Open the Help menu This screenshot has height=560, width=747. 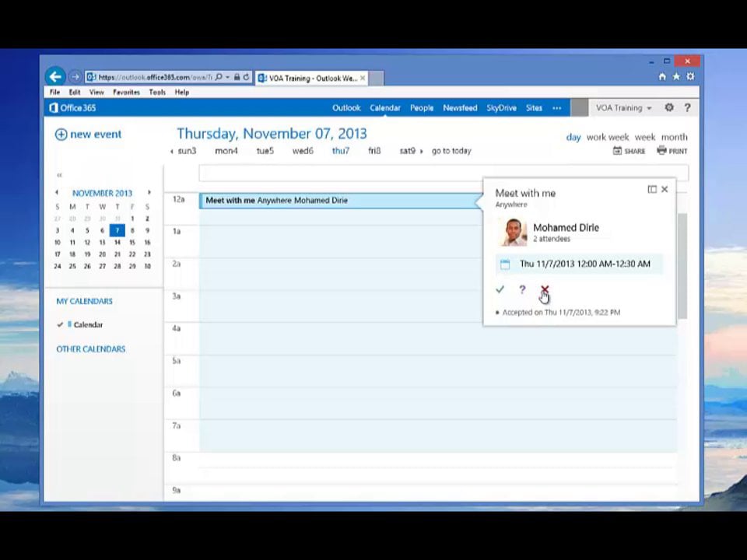[182, 93]
